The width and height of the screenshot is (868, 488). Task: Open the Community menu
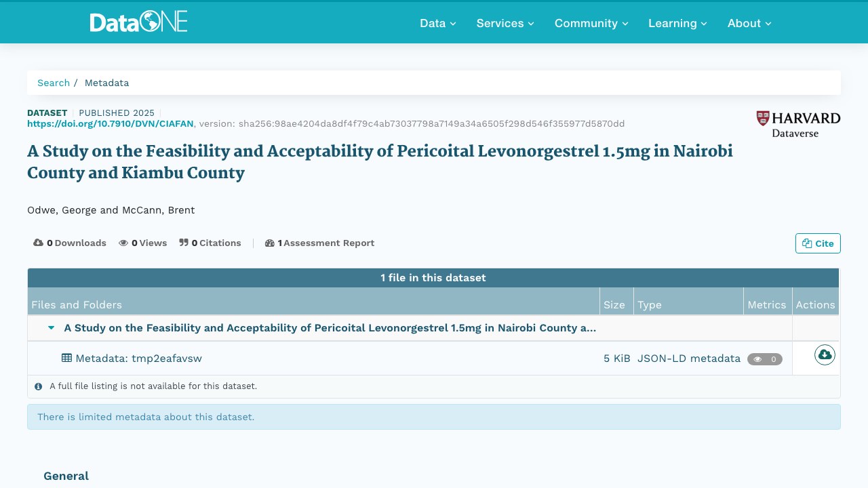591,23
